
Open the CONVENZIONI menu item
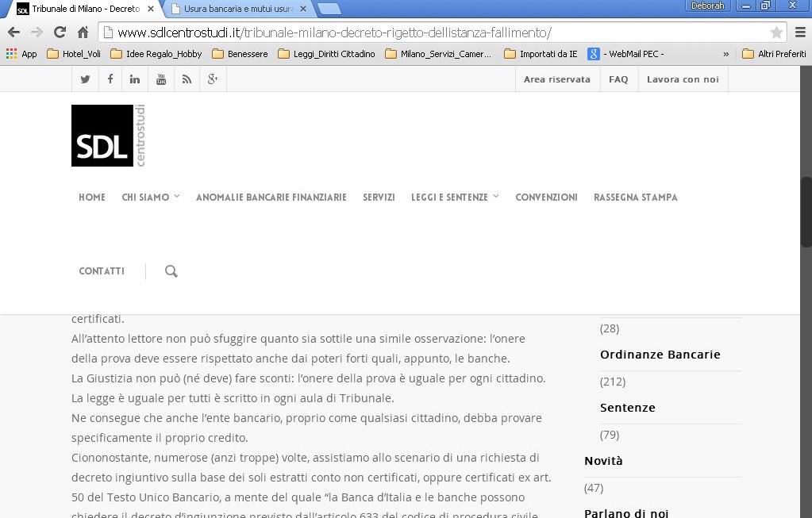point(546,198)
